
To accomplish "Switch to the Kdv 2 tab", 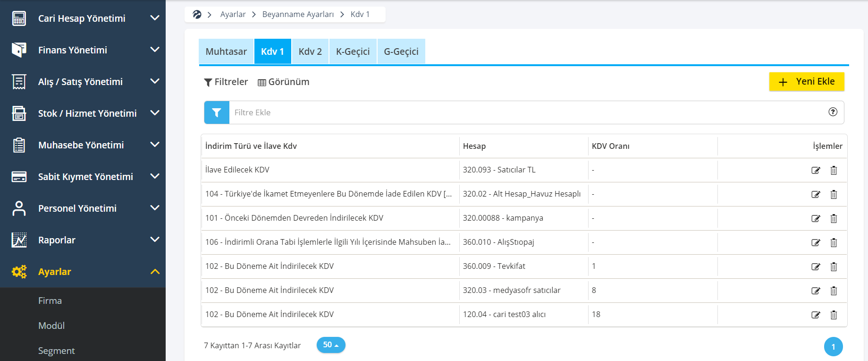I will point(310,52).
